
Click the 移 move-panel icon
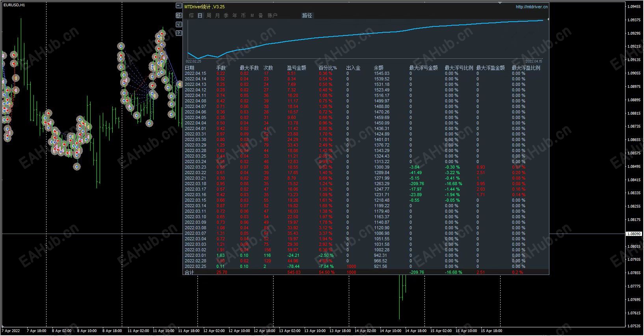(179, 15)
